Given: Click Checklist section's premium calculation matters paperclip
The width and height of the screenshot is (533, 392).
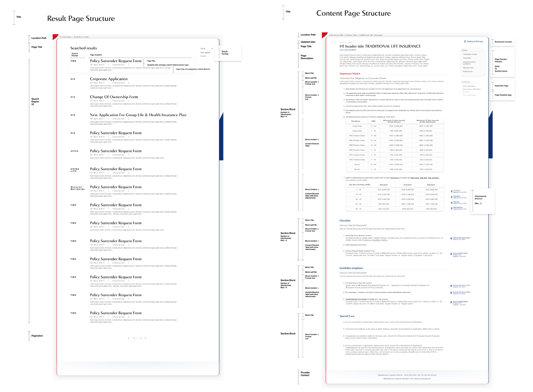Looking at the screenshot, I should click(x=451, y=238).
